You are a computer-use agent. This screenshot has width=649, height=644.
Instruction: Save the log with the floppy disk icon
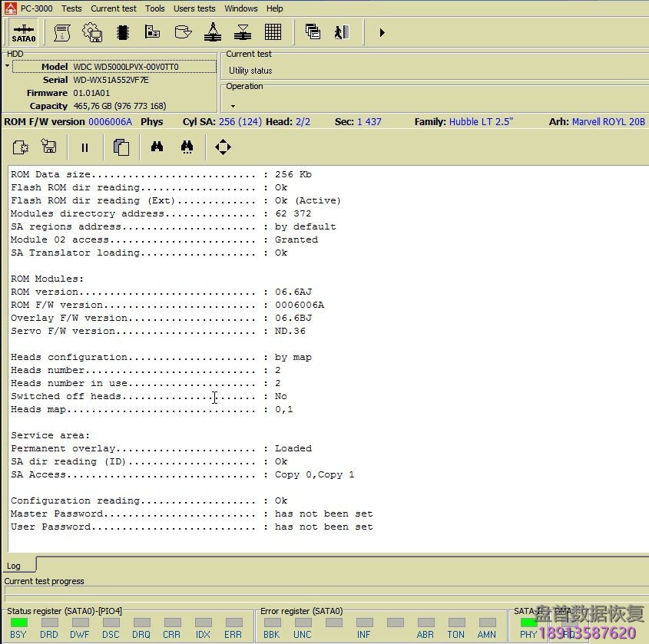(x=49, y=146)
